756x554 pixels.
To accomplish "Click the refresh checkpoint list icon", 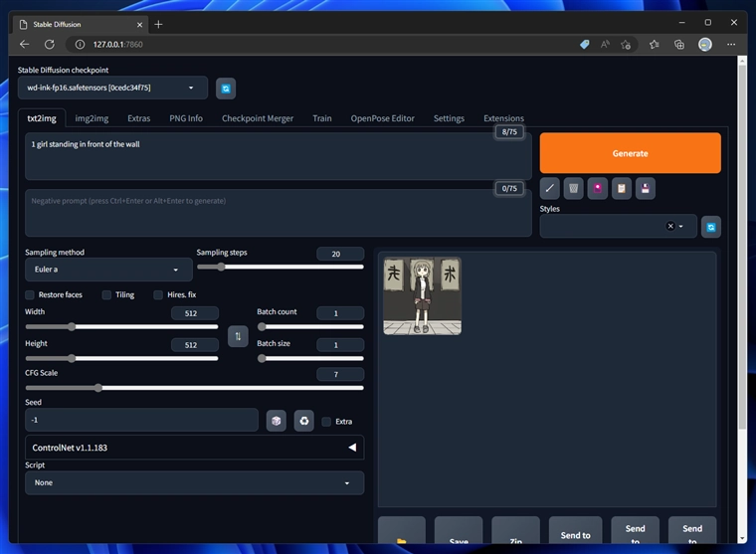I will (226, 89).
